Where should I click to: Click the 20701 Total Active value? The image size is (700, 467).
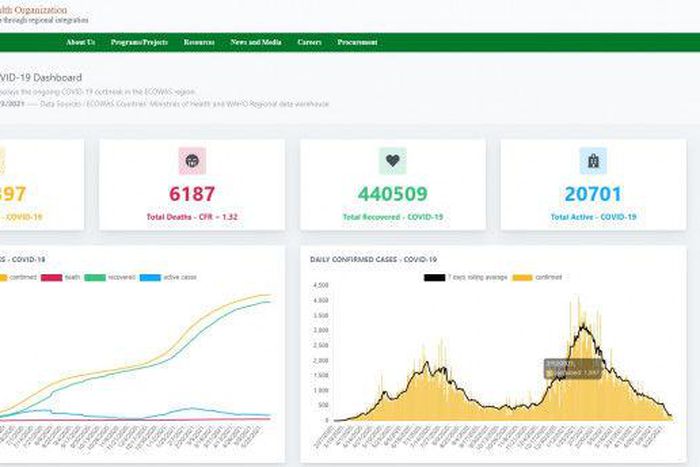point(592,194)
